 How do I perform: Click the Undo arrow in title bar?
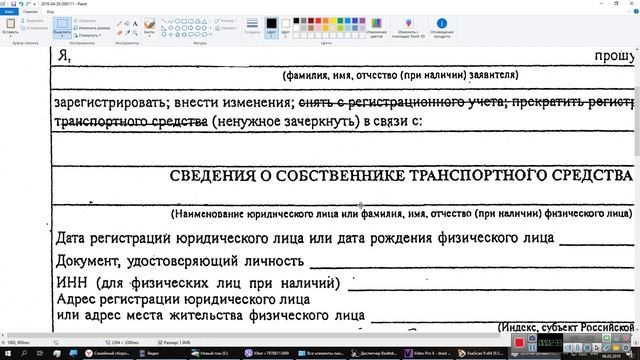pos(21,4)
